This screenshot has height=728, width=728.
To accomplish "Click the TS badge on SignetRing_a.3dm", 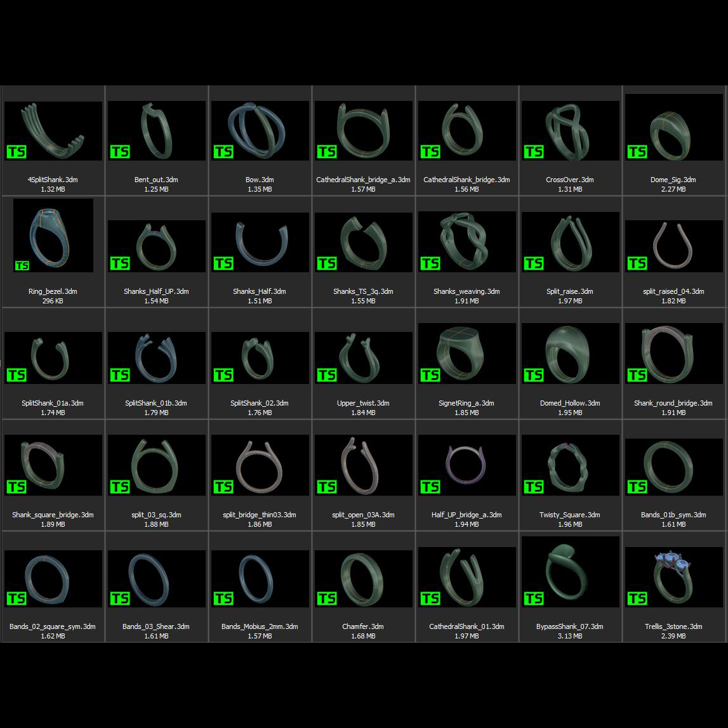I will [x=430, y=375].
